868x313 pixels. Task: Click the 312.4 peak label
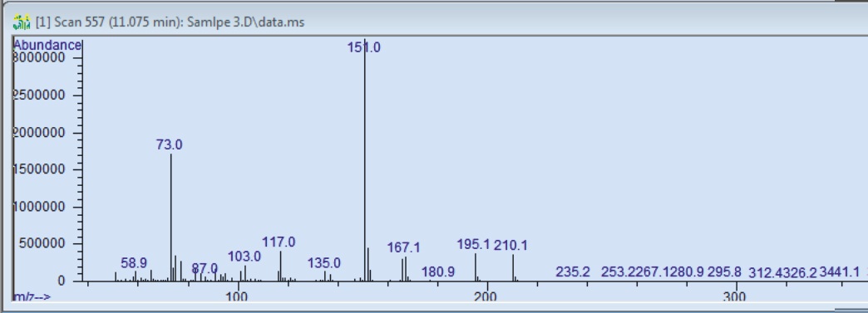(765, 272)
